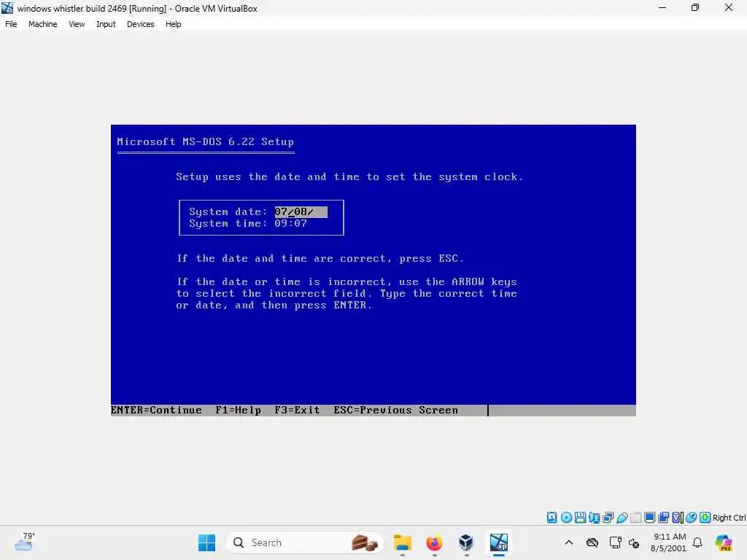The width and height of the screenshot is (747, 560).
Task: Click the muted volume tray icon
Action: 634,542
